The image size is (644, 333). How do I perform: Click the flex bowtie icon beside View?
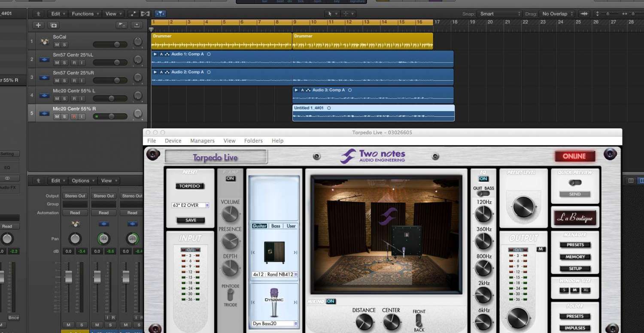(x=146, y=14)
